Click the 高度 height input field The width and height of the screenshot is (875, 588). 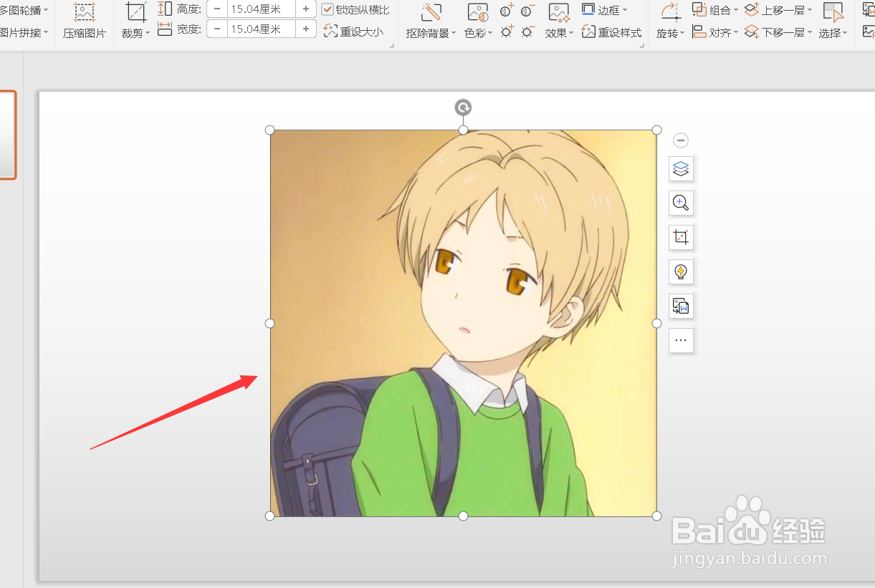pyautogui.click(x=262, y=9)
